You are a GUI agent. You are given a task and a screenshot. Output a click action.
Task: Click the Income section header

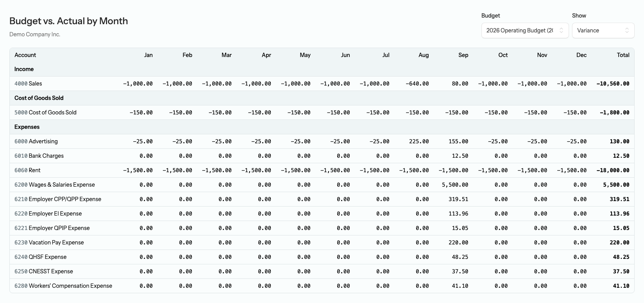point(24,69)
